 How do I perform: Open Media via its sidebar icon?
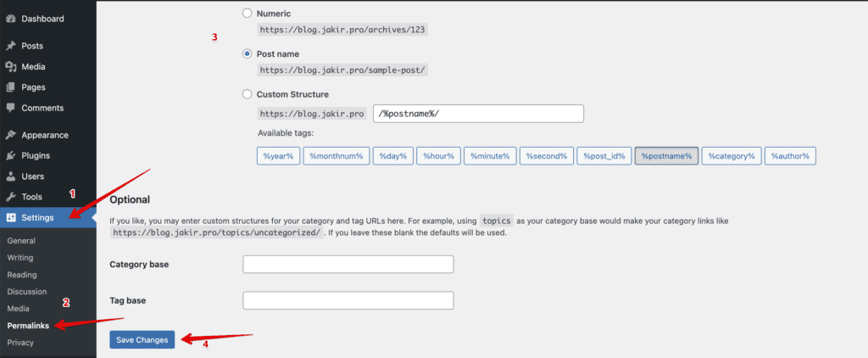[x=10, y=67]
